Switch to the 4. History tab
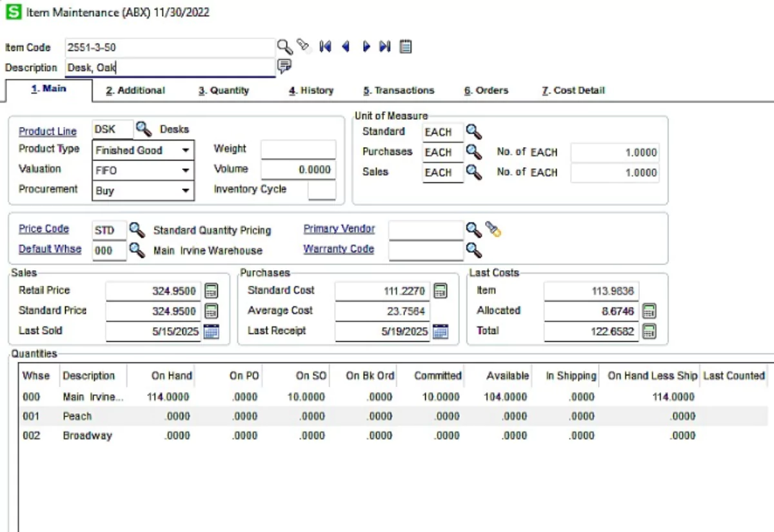The width and height of the screenshot is (774, 532). (311, 91)
